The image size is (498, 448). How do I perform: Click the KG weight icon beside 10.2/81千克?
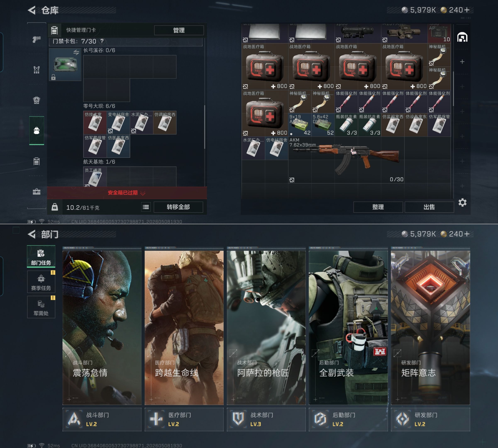click(55, 207)
